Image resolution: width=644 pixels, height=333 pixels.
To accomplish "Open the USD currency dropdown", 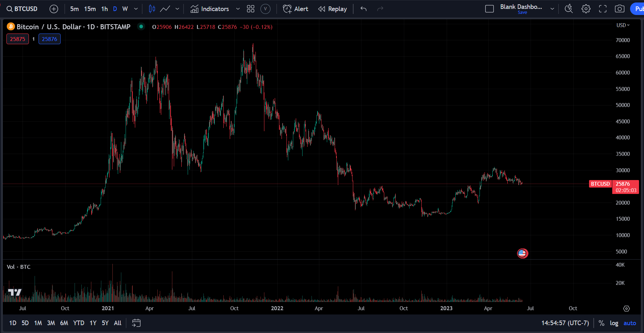I will point(623,25).
